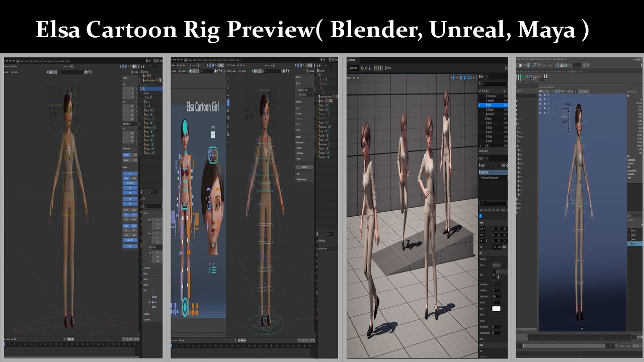Click the Root rig layer button in first Blender
The image size is (644, 362).
[x=130, y=246]
